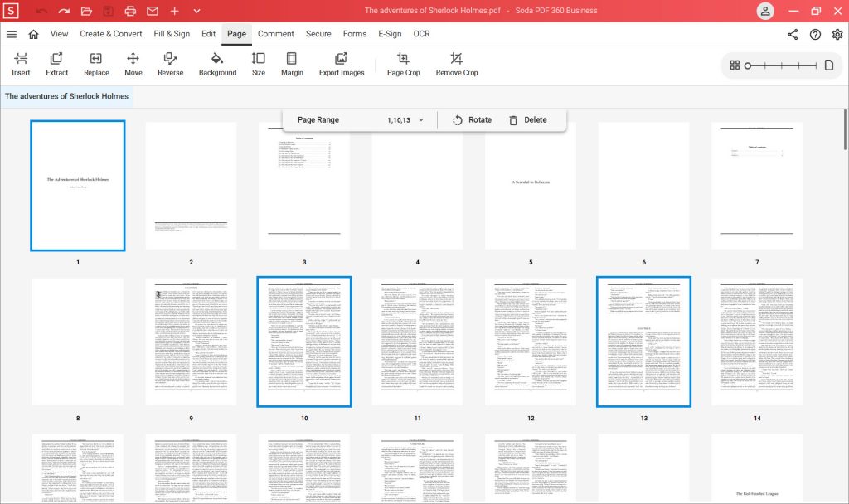Select the Replace pages tool
This screenshot has height=504, width=849.
(x=96, y=65)
